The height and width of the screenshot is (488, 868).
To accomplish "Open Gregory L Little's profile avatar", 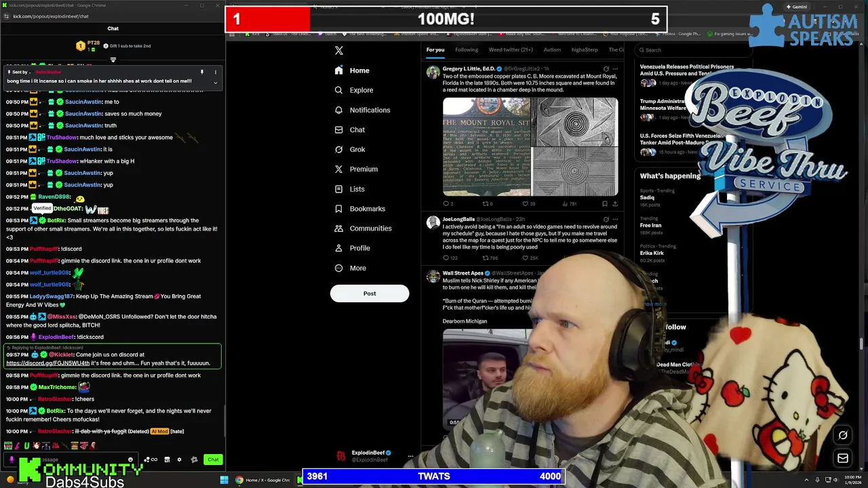I will pyautogui.click(x=433, y=71).
